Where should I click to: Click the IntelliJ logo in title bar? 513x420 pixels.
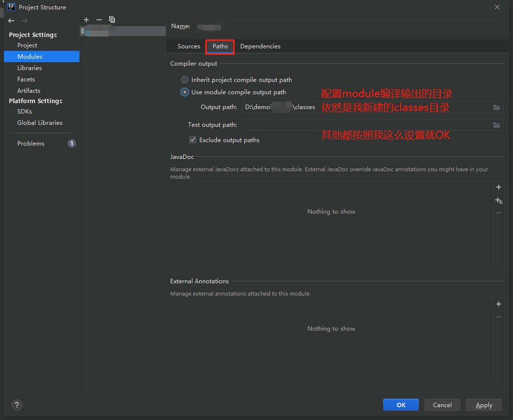pos(11,7)
